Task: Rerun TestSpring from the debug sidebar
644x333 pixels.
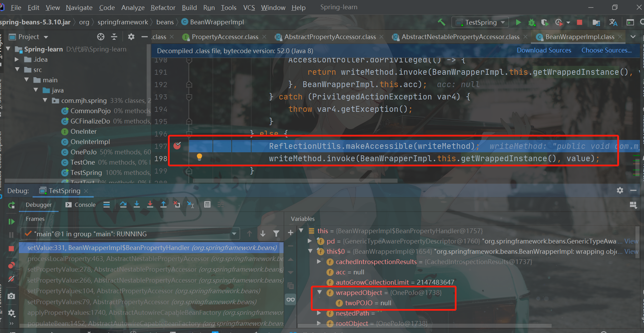Action: click(11, 205)
